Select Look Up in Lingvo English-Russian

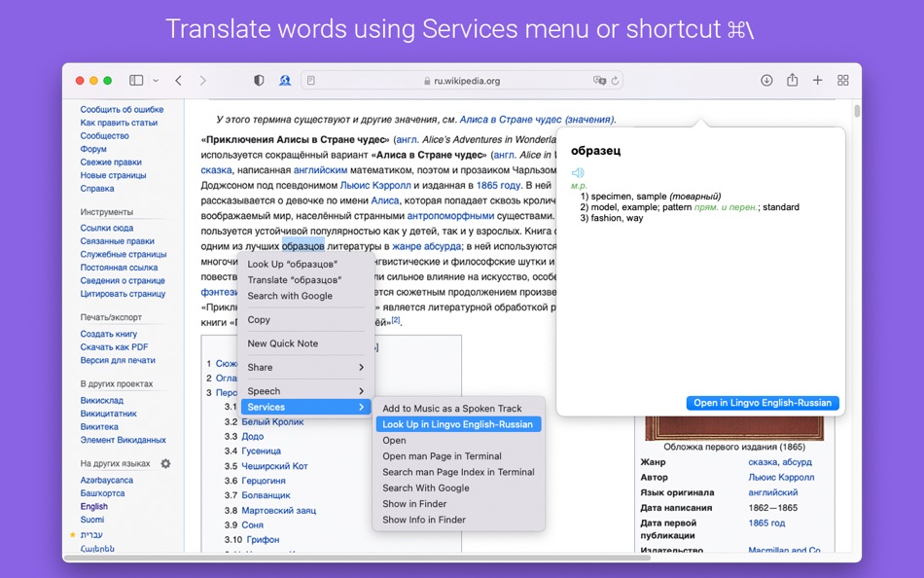click(458, 424)
